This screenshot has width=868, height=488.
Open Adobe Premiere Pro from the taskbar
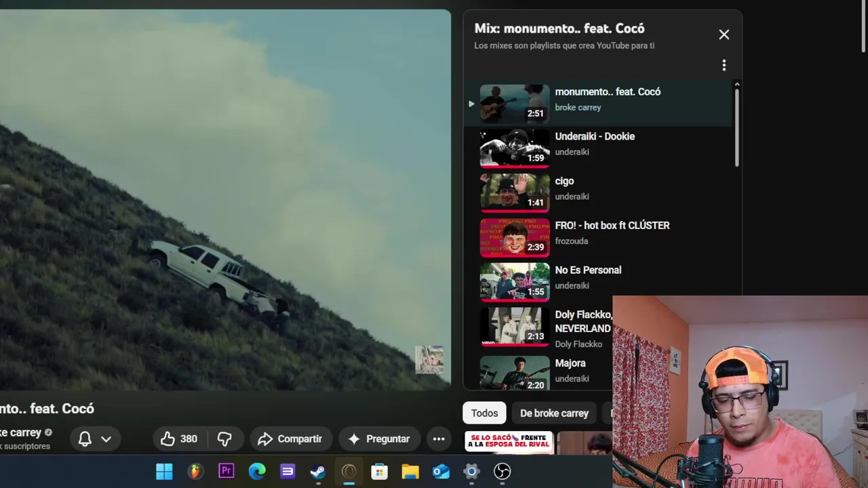click(226, 471)
